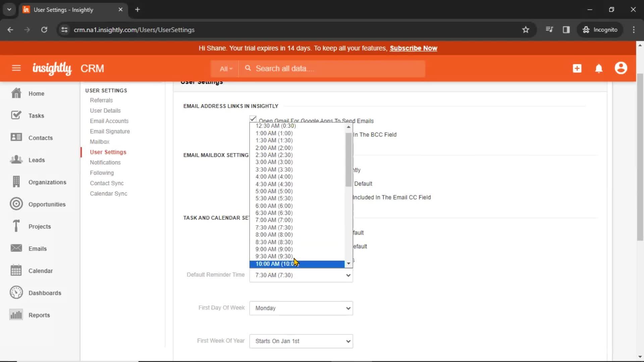Click the browser address bar URL
Viewport: 644px width, 362px height.
click(x=134, y=29)
